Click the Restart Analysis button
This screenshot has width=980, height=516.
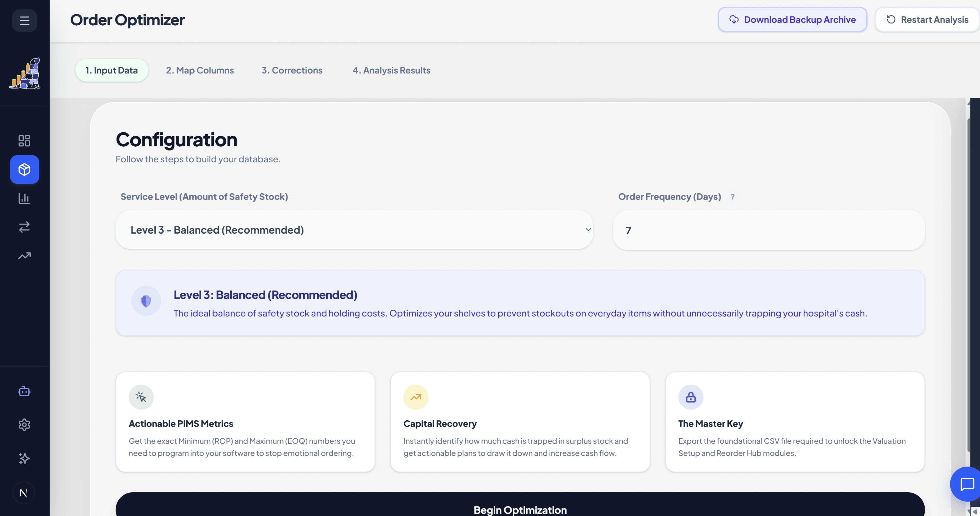pos(927,19)
